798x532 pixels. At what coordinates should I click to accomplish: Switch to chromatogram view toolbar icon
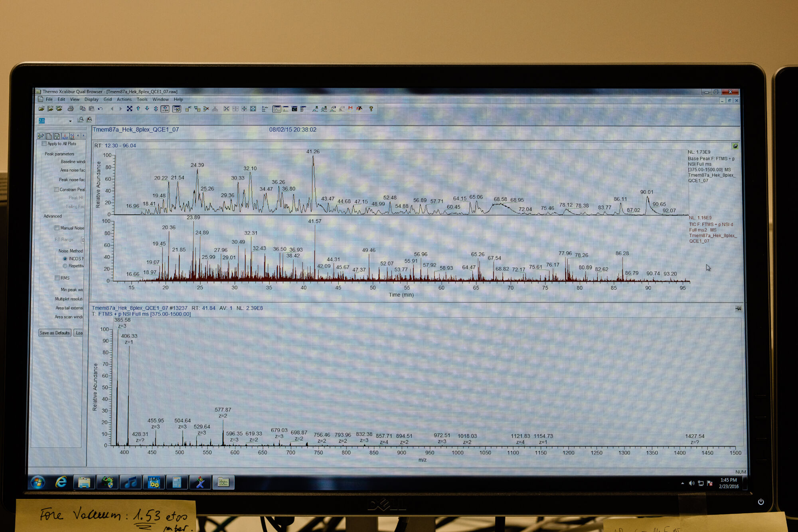click(x=277, y=109)
